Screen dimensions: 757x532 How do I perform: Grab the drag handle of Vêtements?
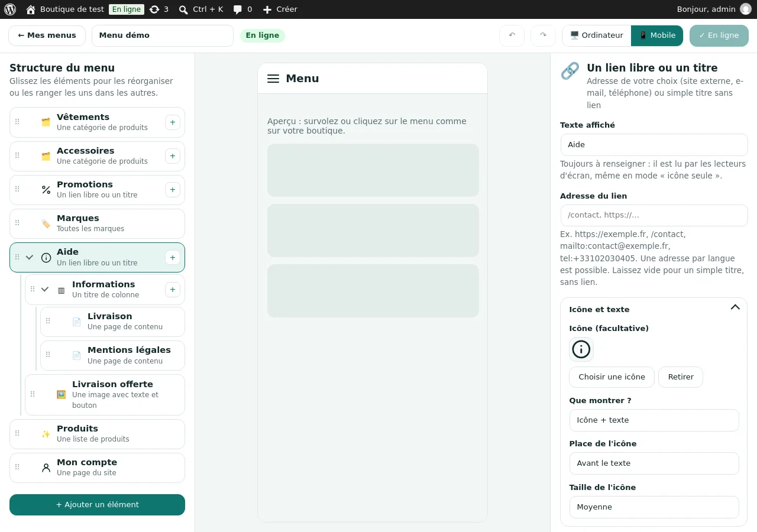(17, 122)
